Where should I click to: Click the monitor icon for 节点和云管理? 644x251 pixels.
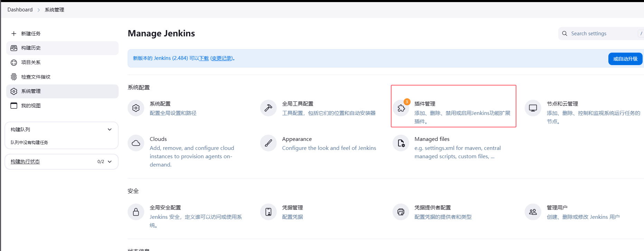[x=533, y=108]
